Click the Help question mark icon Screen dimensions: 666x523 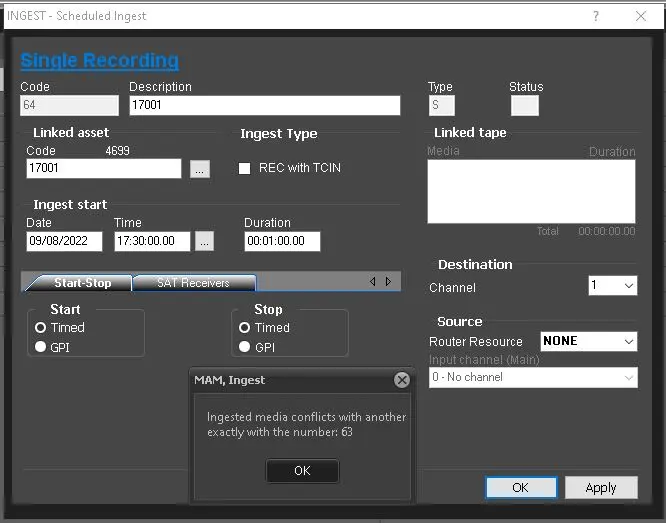596,16
